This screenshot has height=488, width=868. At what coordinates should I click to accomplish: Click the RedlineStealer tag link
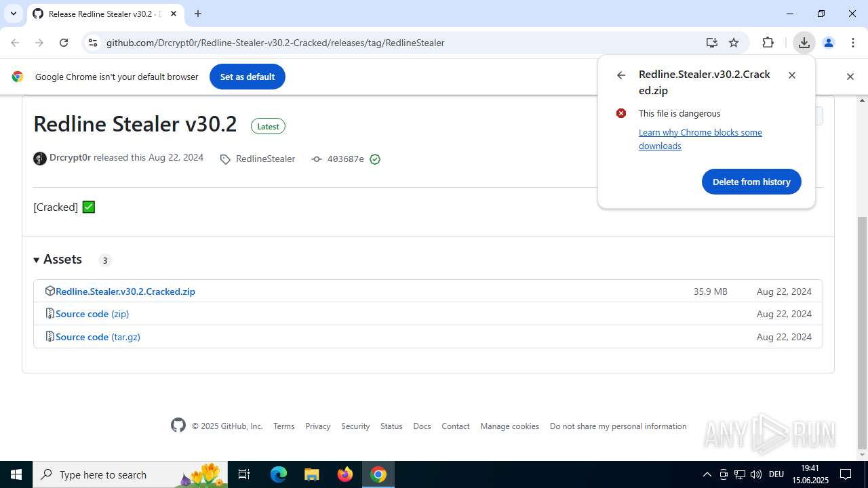265,159
